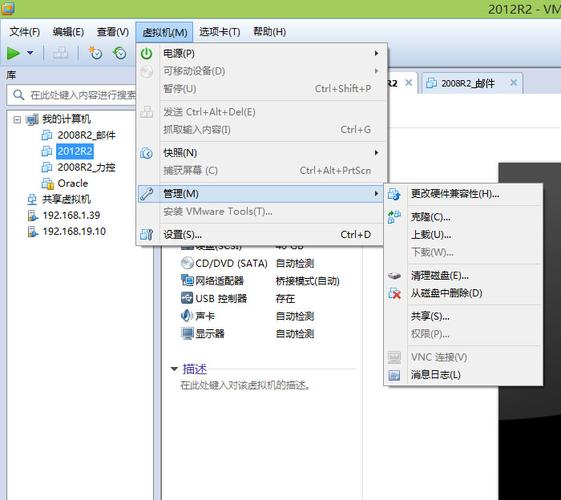Screen dimensions: 561x500
Task: Open 设置(S)... menu entry
Action: pyautogui.click(x=260, y=235)
